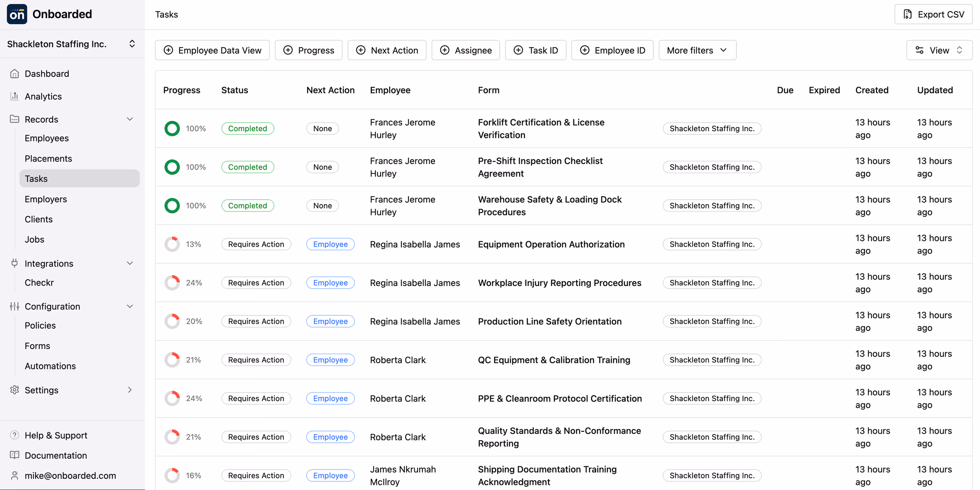Viewport: 980px width, 490px height.
Task: Open the More filters dropdown
Action: 697,50
